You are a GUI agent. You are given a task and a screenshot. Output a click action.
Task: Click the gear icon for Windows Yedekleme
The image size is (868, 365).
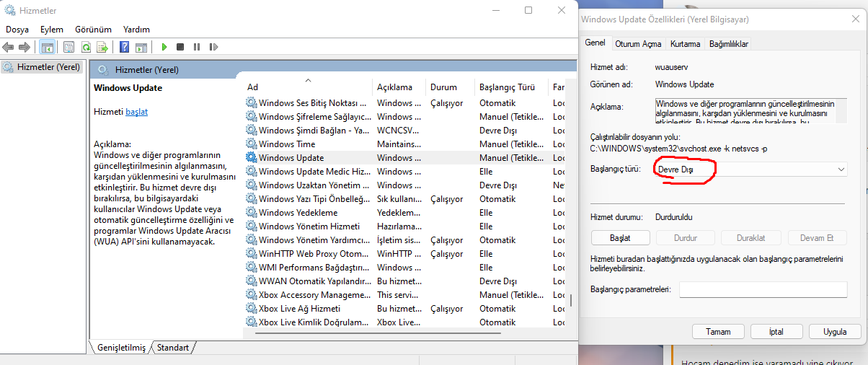pyautogui.click(x=251, y=212)
